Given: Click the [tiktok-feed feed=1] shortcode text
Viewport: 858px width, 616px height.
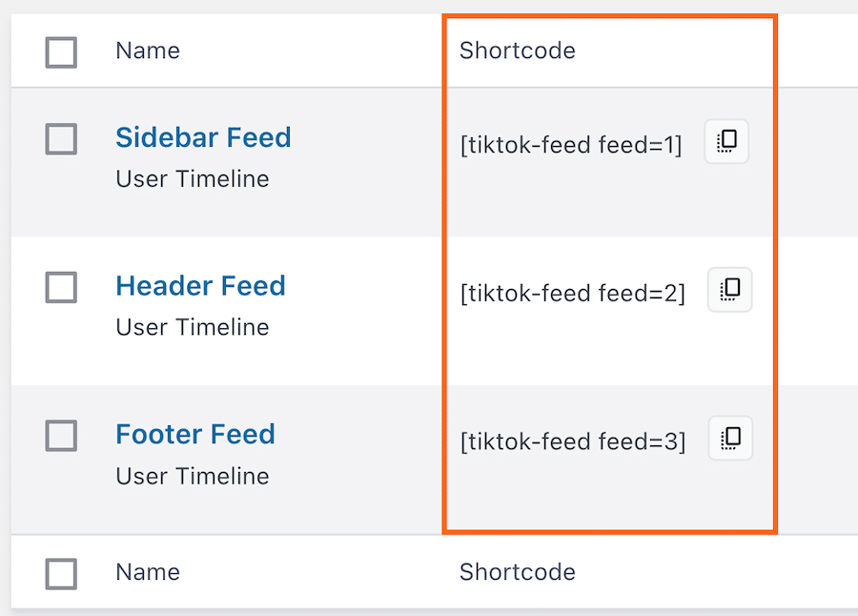Looking at the screenshot, I should pyautogui.click(x=571, y=145).
